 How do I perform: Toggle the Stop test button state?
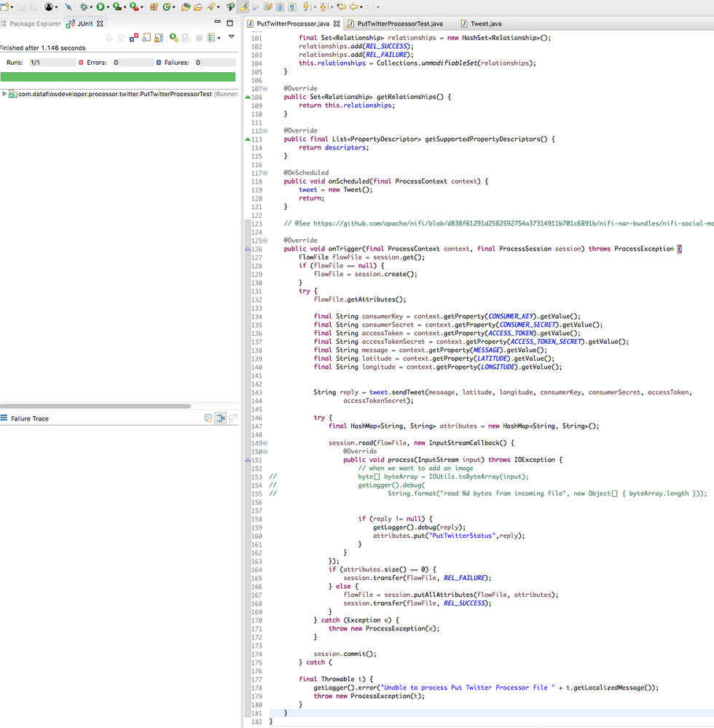tap(200, 36)
